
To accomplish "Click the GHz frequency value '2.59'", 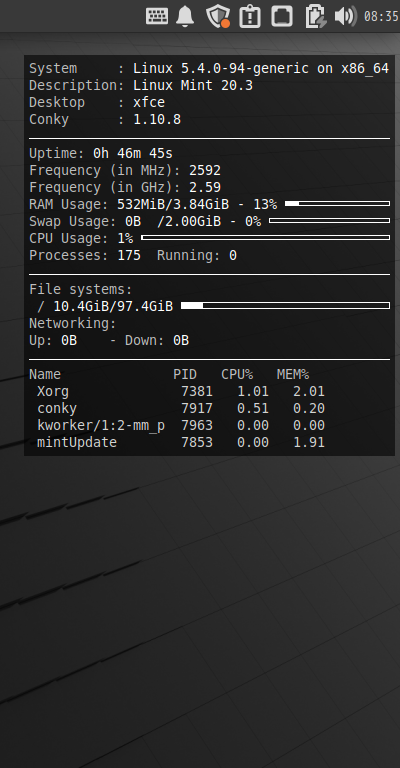I will click(205, 188).
